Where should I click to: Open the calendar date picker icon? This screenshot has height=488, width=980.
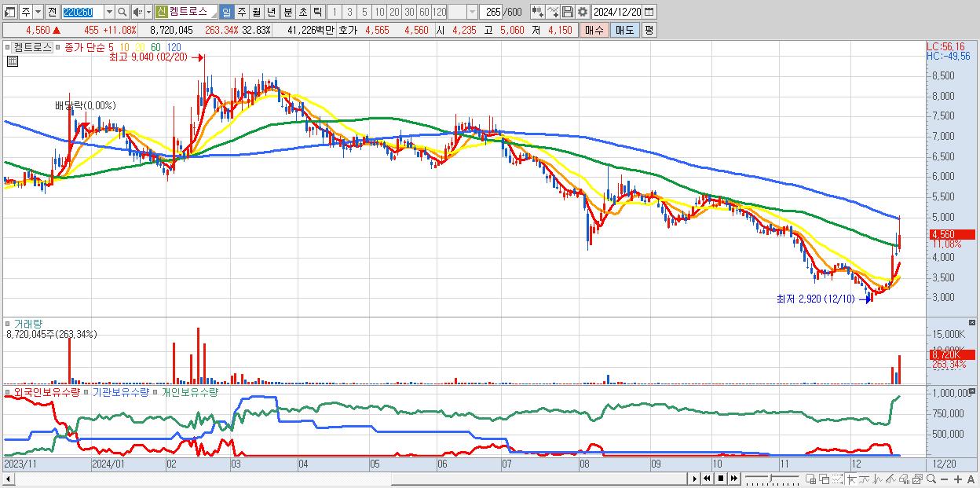pyautogui.click(x=649, y=12)
